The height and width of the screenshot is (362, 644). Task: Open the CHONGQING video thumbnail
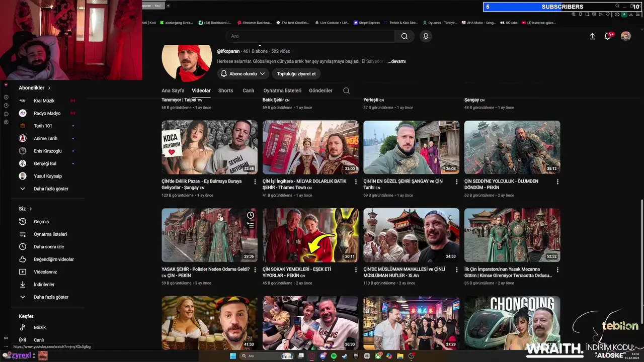click(x=512, y=323)
